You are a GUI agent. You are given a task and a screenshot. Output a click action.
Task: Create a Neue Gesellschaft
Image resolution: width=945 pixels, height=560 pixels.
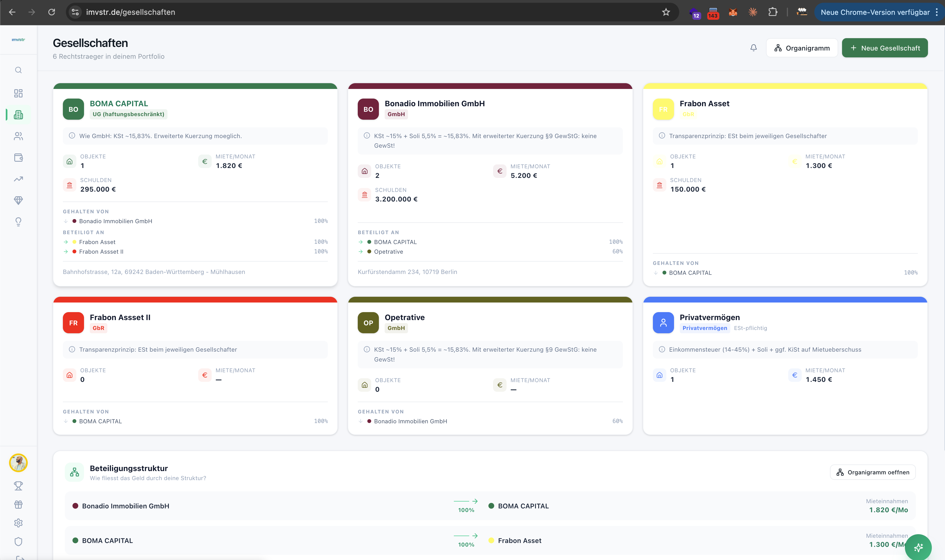pos(885,48)
